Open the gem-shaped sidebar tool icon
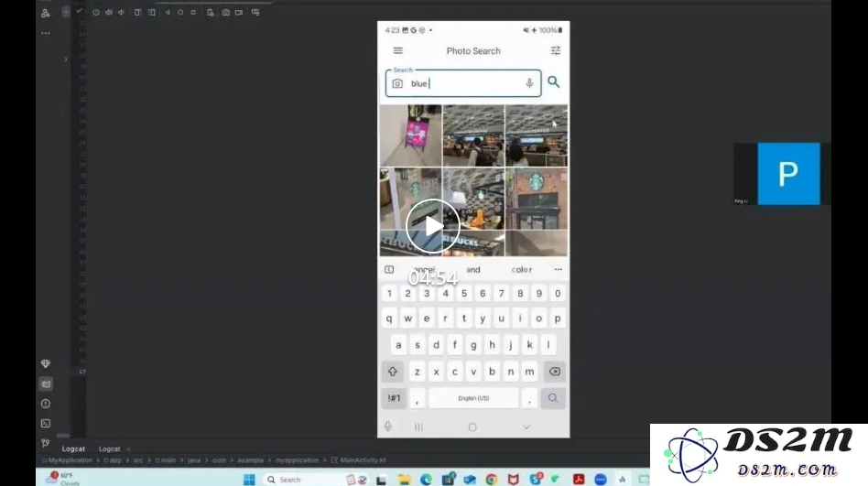Screen dimensions: 868x486 [x=46, y=363]
